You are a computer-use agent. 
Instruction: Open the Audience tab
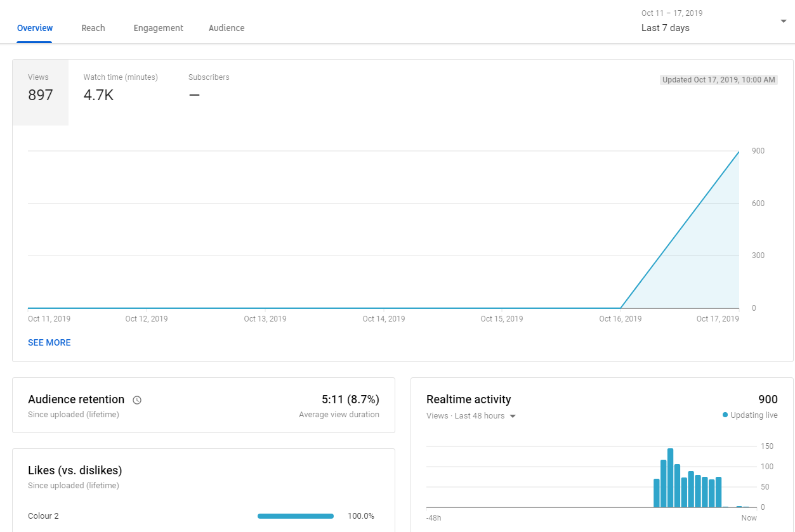[227, 28]
